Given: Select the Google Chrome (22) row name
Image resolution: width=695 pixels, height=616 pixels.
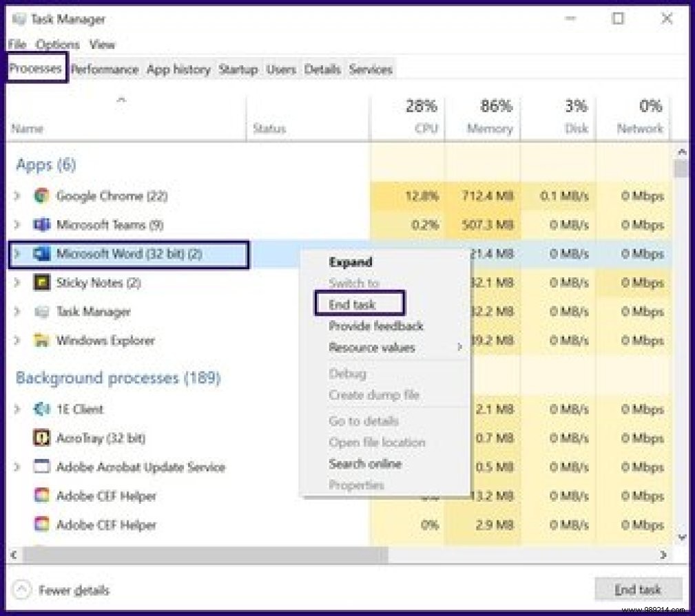Looking at the screenshot, I should point(112,195).
